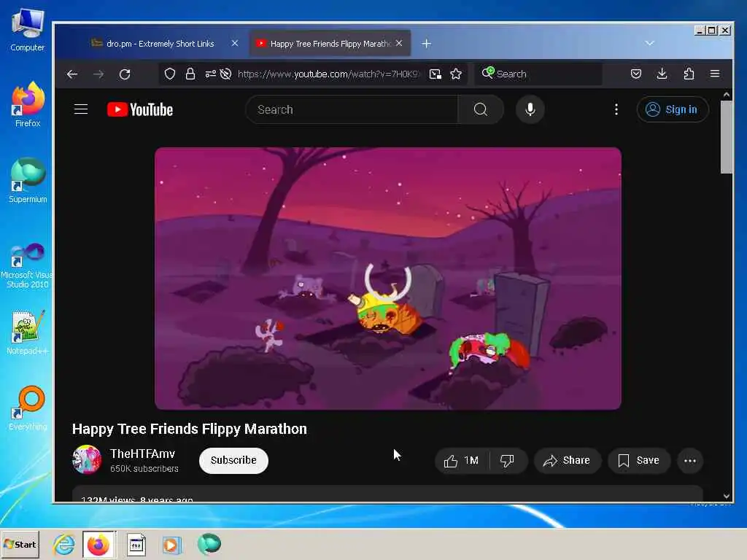Screen dimensions: 747x560
Task: Click the picture-in-picture icon in address bar
Action: click(435, 74)
